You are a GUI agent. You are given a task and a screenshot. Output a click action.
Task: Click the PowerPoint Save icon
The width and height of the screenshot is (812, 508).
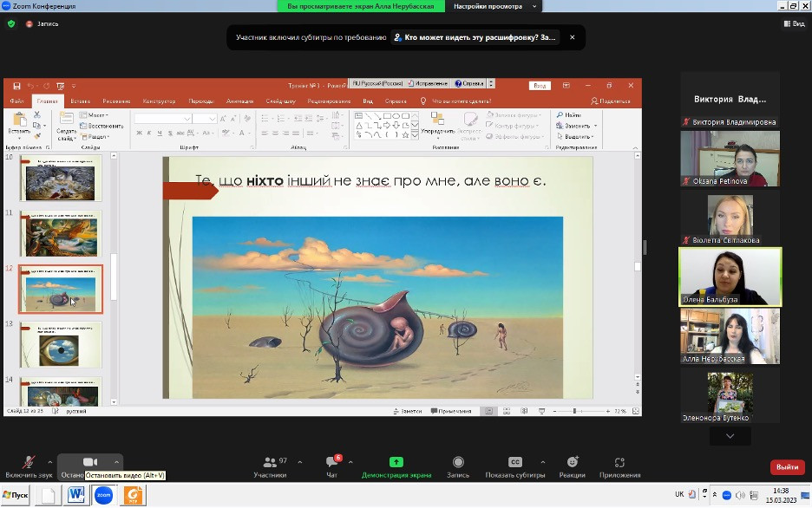point(16,86)
